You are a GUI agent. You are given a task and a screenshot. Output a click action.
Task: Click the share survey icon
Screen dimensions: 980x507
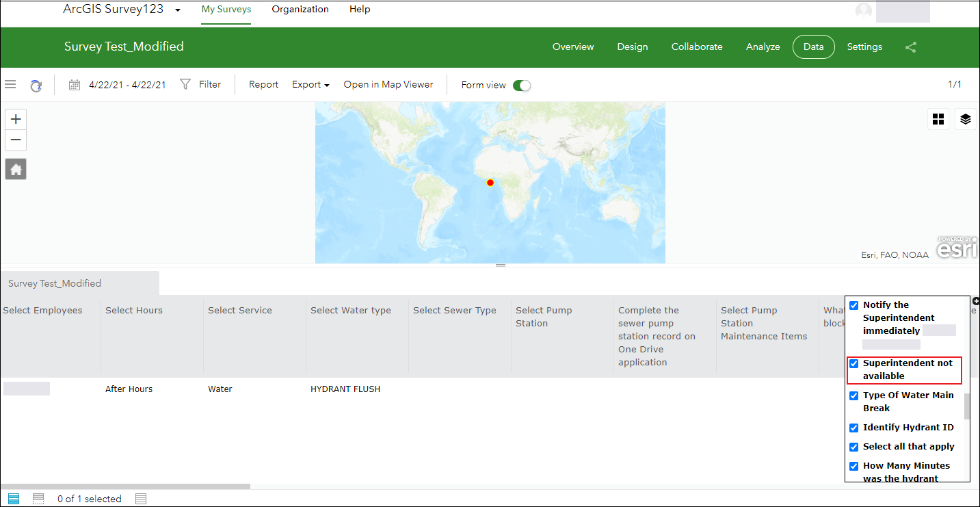[x=910, y=47]
